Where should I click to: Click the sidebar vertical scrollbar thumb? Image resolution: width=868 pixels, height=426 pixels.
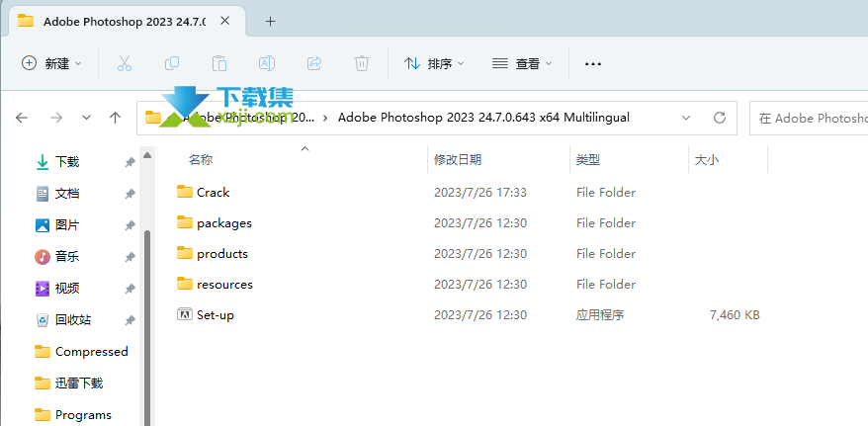pyautogui.click(x=146, y=327)
